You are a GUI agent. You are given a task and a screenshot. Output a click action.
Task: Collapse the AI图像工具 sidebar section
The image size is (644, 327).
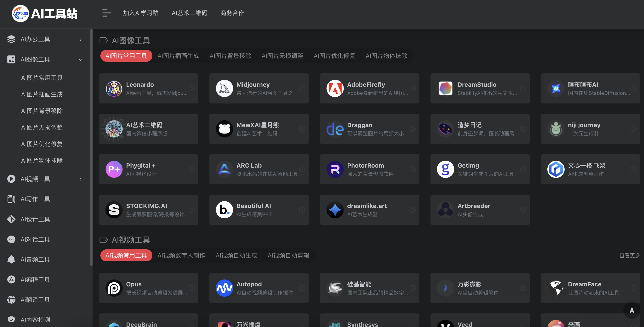(x=80, y=60)
